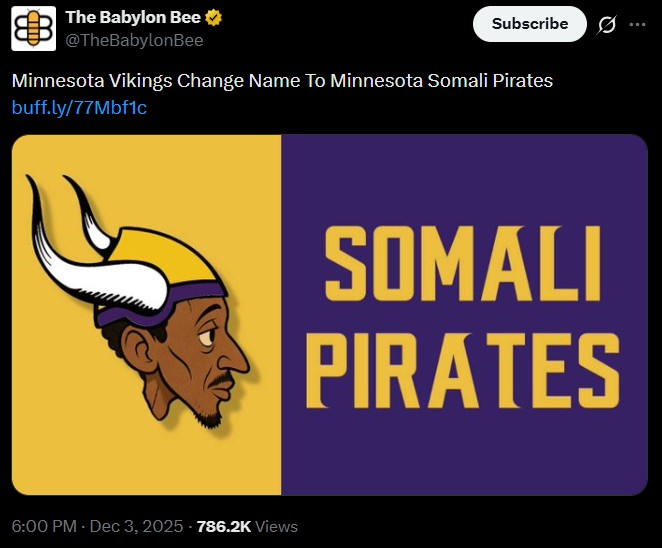
Task: Click the 786.2K view count number
Action: pyautogui.click(x=224, y=526)
